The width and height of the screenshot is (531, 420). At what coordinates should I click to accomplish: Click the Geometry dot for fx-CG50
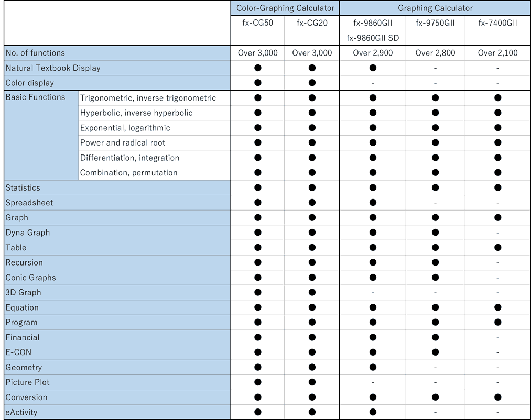tap(258, 367)
